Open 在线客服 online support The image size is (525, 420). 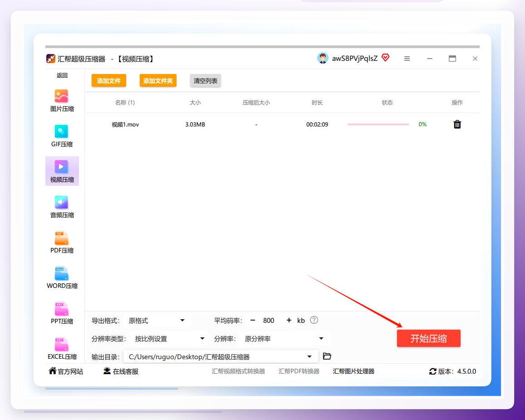coord(121,371)
